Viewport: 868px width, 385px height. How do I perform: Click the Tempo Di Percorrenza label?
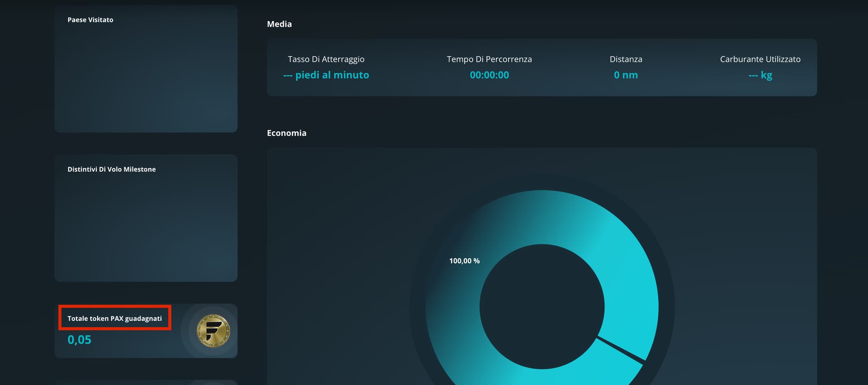(x=489, y=59)
